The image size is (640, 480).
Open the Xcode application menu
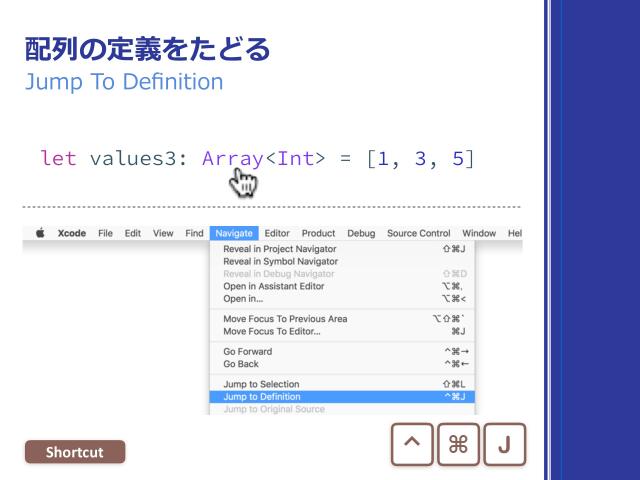[71, 233]
